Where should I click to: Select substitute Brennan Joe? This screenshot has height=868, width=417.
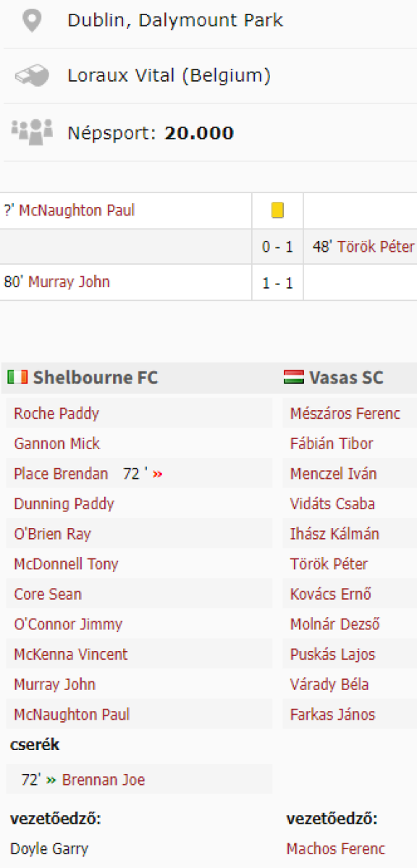pos(104,780)
